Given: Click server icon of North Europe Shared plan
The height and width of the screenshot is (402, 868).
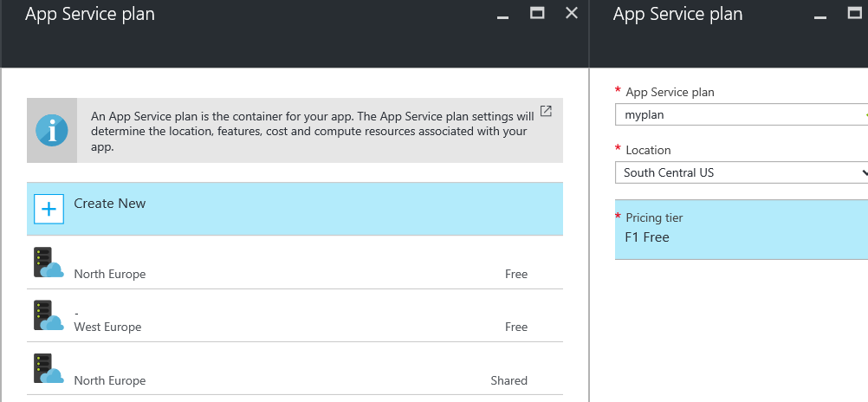Looking at the screenshot, I should pyautogui.click(x=49, y=369).
